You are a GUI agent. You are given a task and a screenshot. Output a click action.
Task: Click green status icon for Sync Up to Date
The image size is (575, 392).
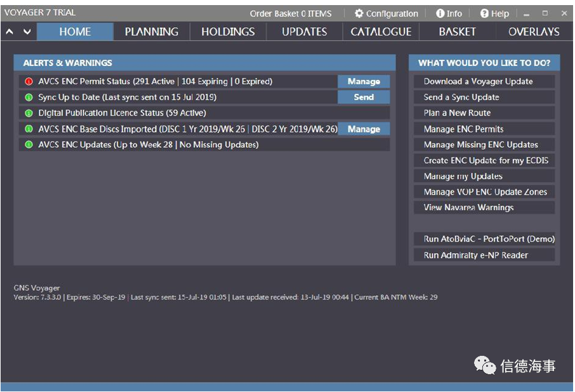click(x=29, y=97)
